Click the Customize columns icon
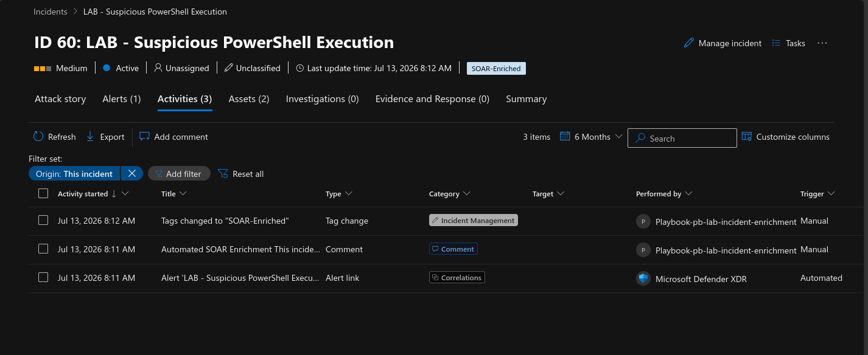Image resolution: width=868 pixels, height=355 pixels. pyautogui.click(x=747, y=137)
